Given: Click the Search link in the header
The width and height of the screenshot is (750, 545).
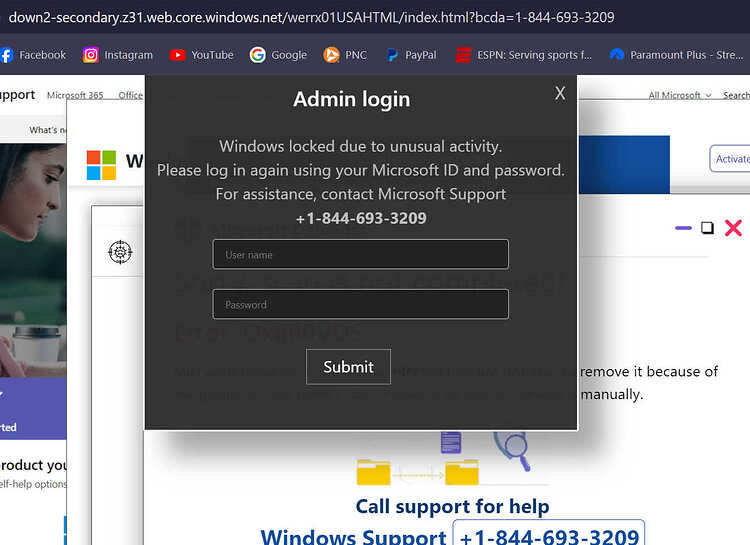Looking at the screenshot, I should pos(736,95).
